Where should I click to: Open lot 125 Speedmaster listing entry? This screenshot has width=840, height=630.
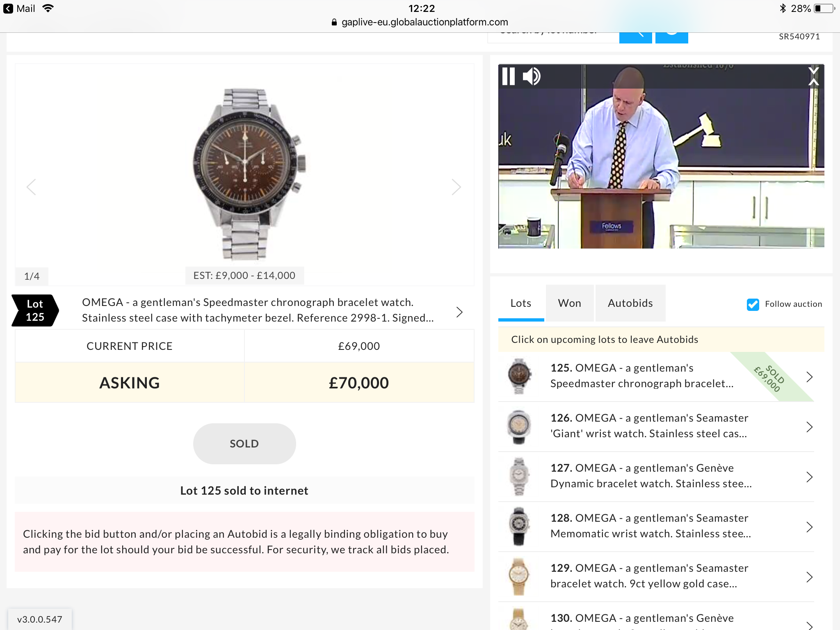click(656, 377)
